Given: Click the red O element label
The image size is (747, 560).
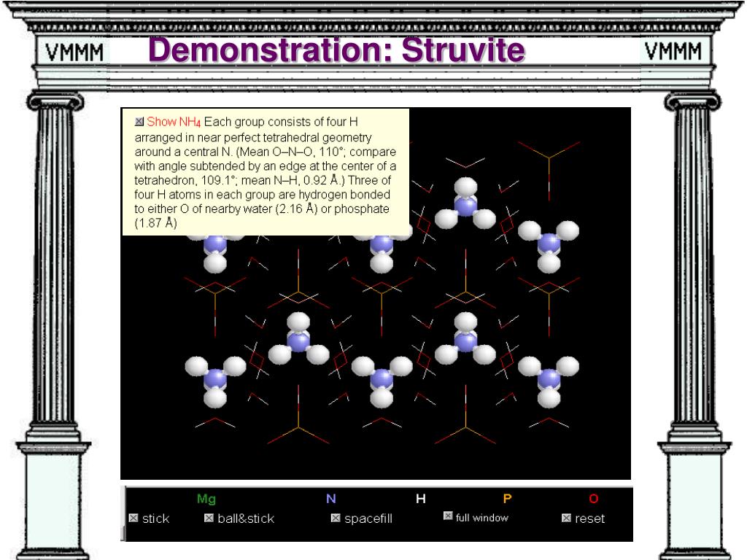Looking at the screenshot, I should tap(594, 499).
